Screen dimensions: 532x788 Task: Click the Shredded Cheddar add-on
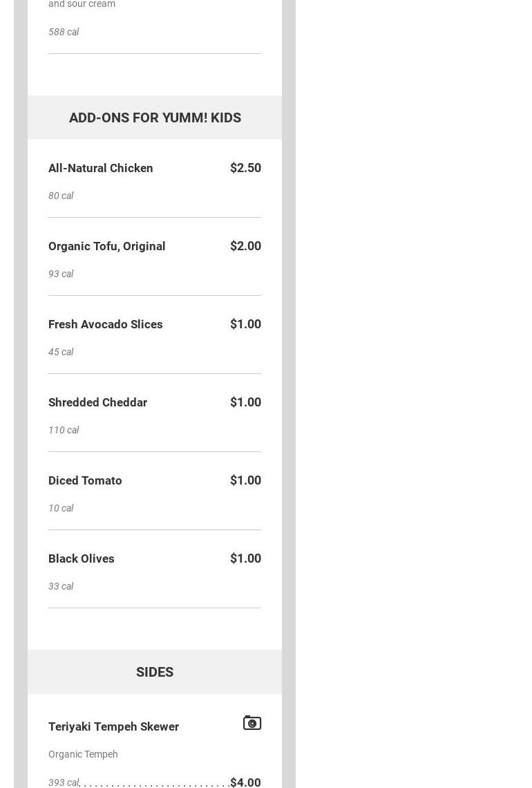[x=98, y=402]
